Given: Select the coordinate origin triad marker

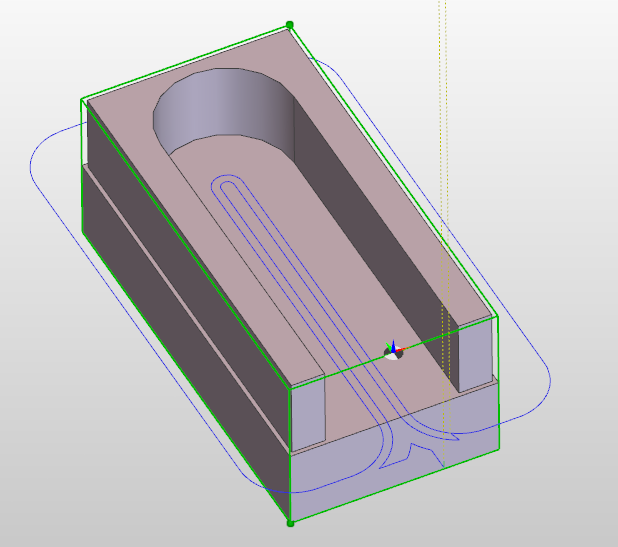Looking at the screenshot, I should (x=395, y=350).
